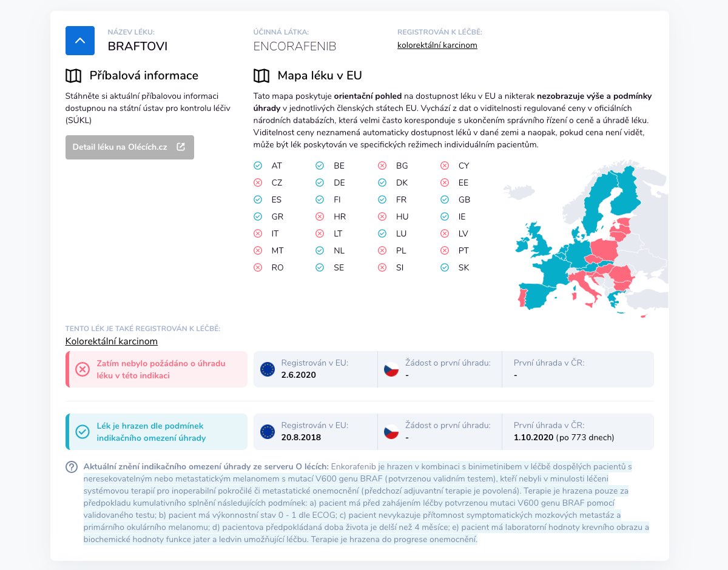Click the green check icon next to DK
Viewport: 728px width, 570px height.
coord(382,183)
